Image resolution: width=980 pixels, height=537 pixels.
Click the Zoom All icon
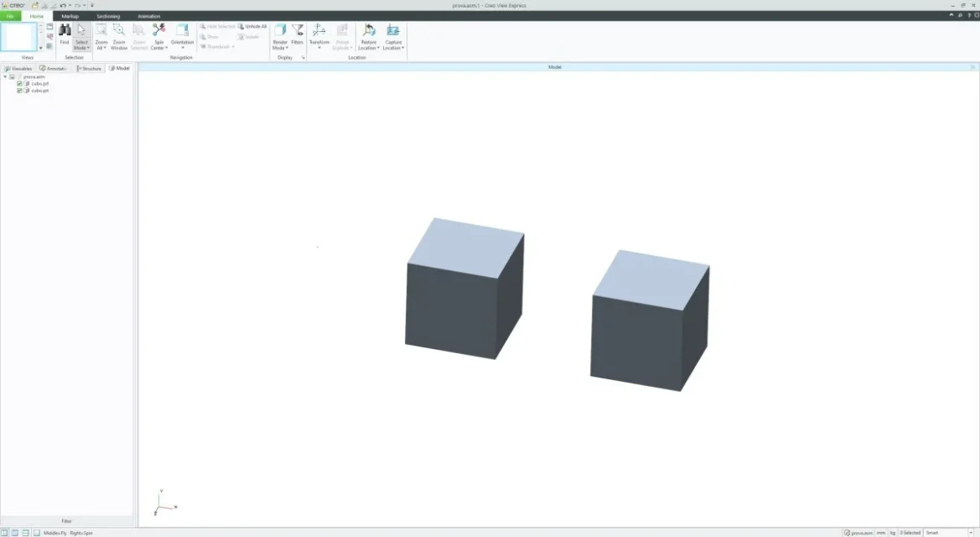click(101, 31)
